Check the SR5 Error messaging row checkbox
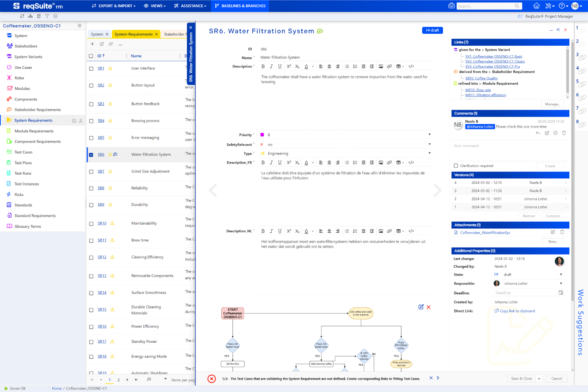This screenshot has width=588, height=392. (91, 138)
